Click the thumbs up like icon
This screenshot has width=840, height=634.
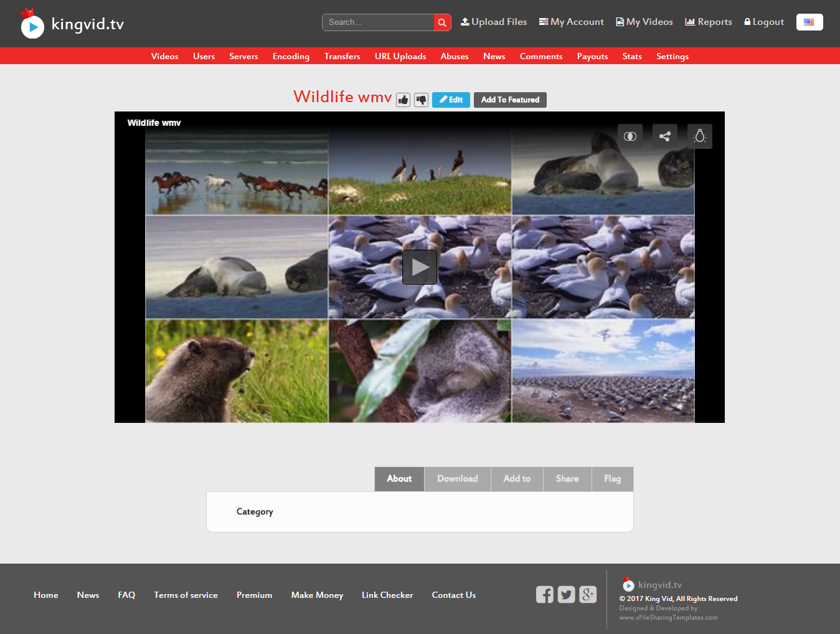pyautogui.click(x=403, y=100)
